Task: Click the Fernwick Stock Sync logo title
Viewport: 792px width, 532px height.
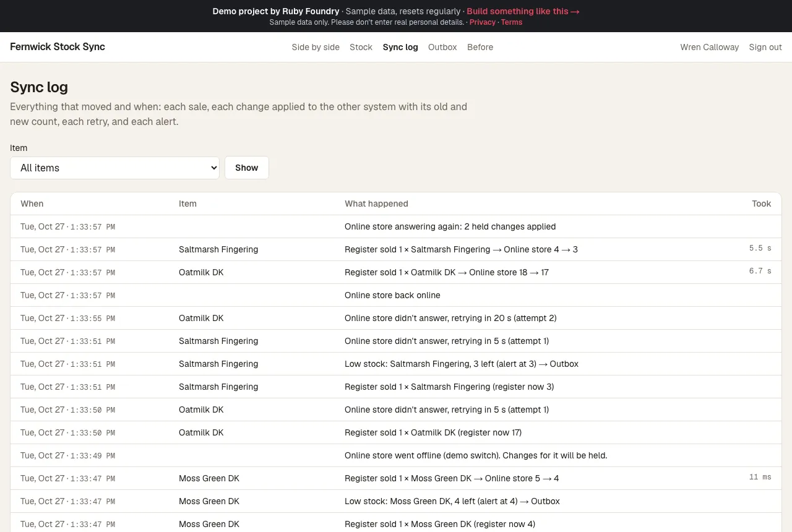Action: point(58,47)
